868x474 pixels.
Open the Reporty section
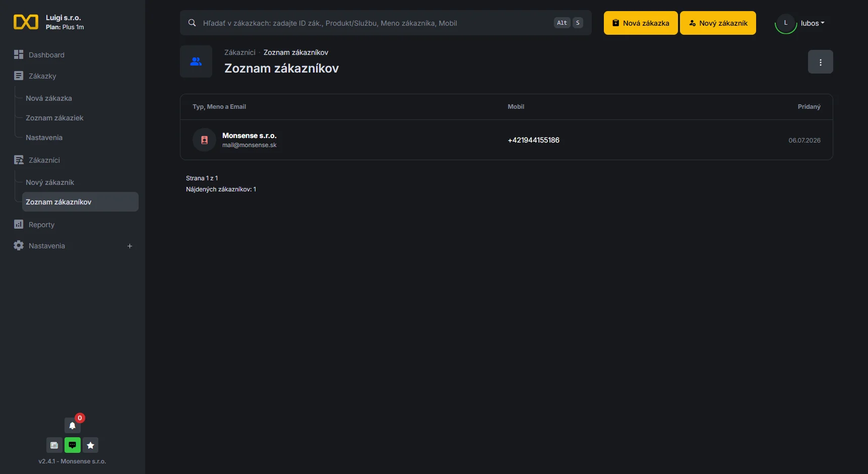tap(41, 225)
